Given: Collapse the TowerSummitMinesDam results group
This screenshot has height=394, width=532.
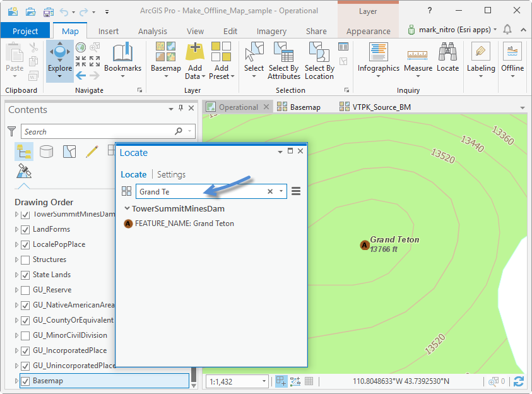Looking at the screenshot, I should tap(127, 208).
